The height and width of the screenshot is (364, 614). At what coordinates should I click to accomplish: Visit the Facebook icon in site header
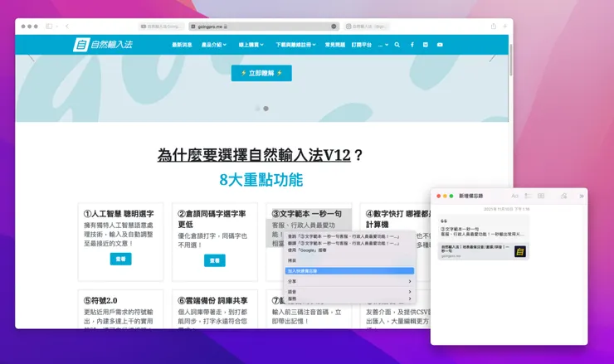(x=412, y=45)
